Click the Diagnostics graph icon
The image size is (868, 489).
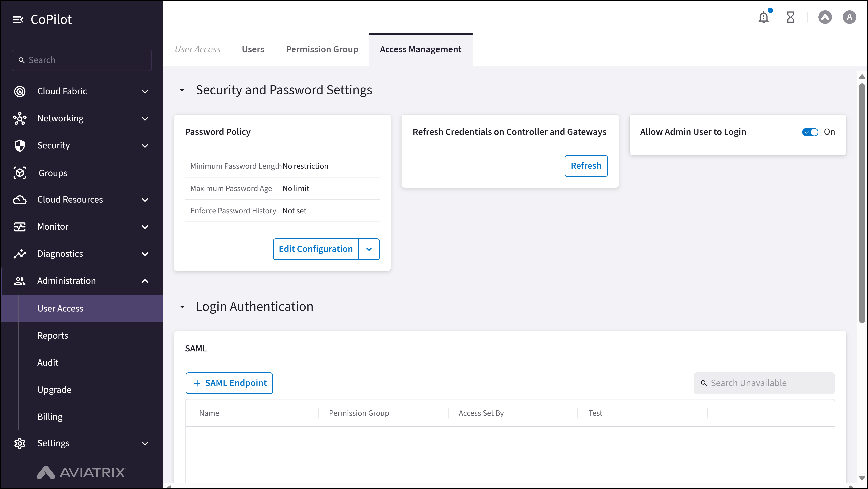[x=20, y=253]
